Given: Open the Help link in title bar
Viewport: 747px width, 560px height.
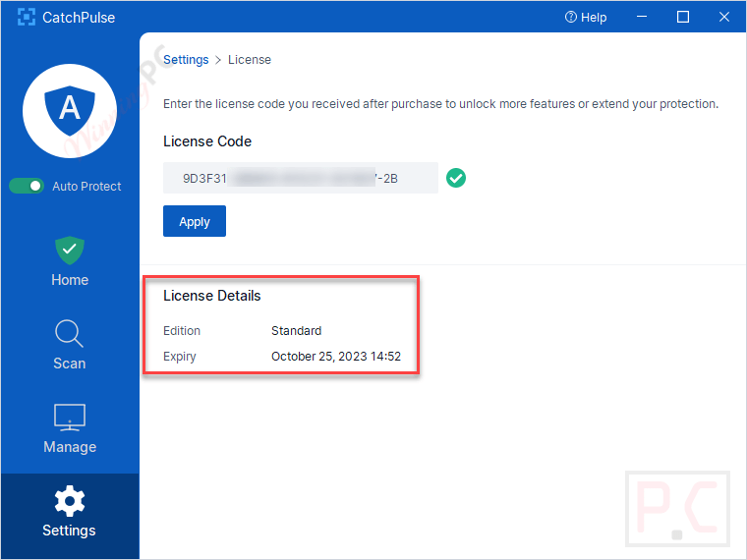Looking at the screenshot, I should [586, 17].
